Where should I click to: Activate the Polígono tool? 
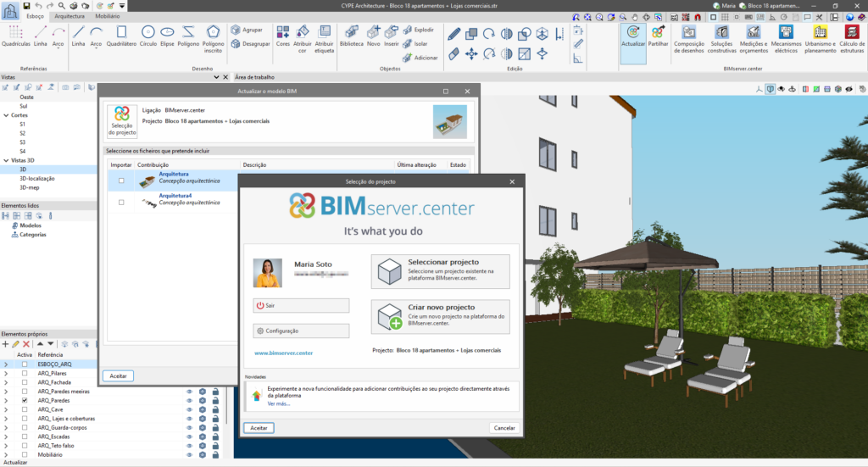click(188, 36)
